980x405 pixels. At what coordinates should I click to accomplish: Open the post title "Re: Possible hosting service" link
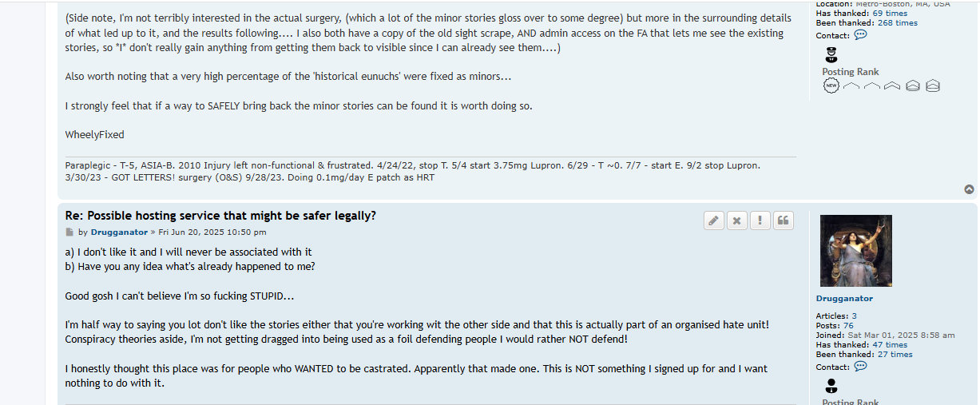click(220, 216)
